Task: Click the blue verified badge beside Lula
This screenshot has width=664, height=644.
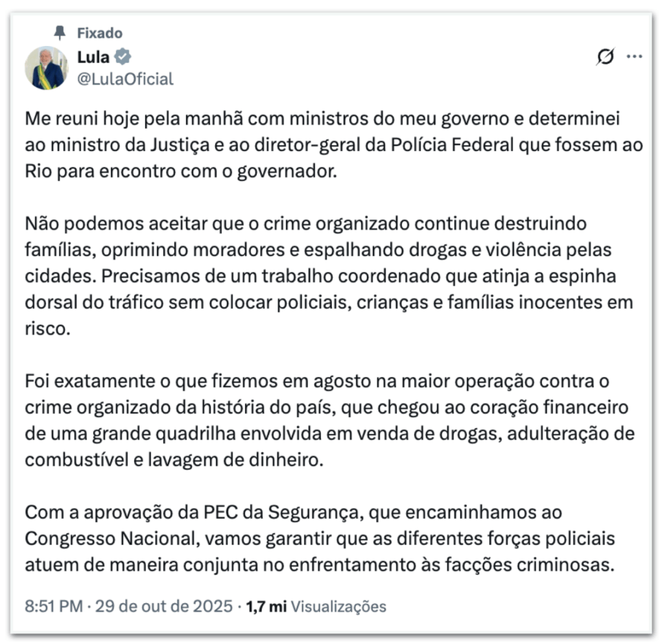Action: coord(124,56)
